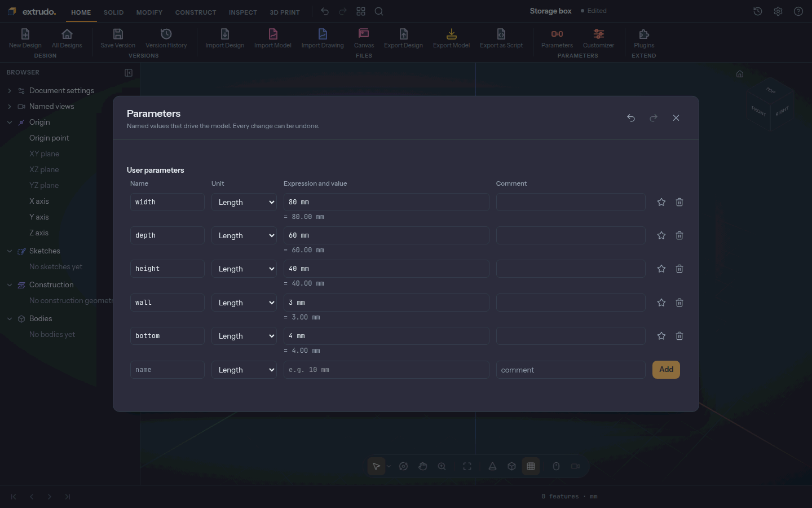Switch to the SOLID tab
Image resolution: width=812 pixels, height=508 pixels.
tap(113, 12)
